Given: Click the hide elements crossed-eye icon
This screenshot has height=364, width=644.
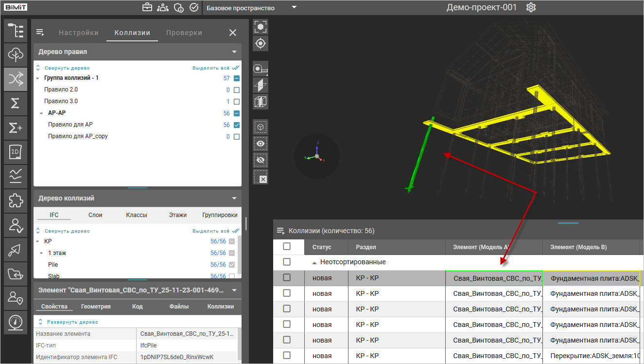Looking at the screenshot, I should tap(261, 160).
